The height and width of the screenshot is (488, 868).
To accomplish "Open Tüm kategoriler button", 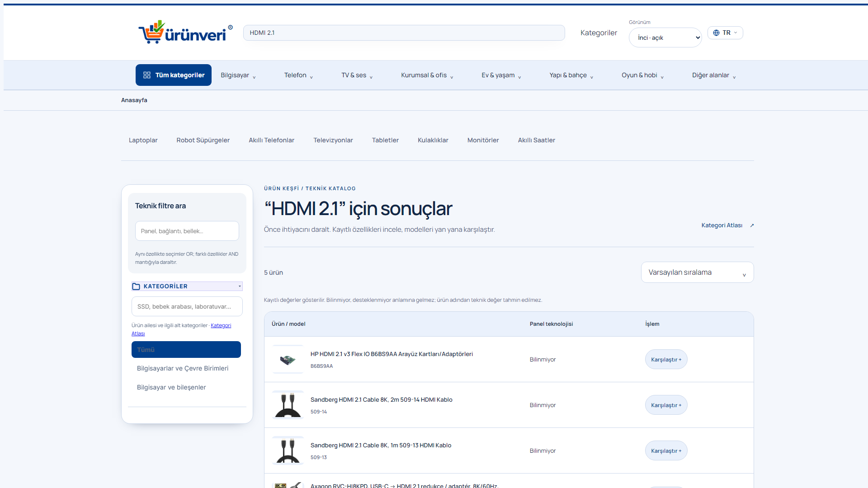I will click(174, 75).
